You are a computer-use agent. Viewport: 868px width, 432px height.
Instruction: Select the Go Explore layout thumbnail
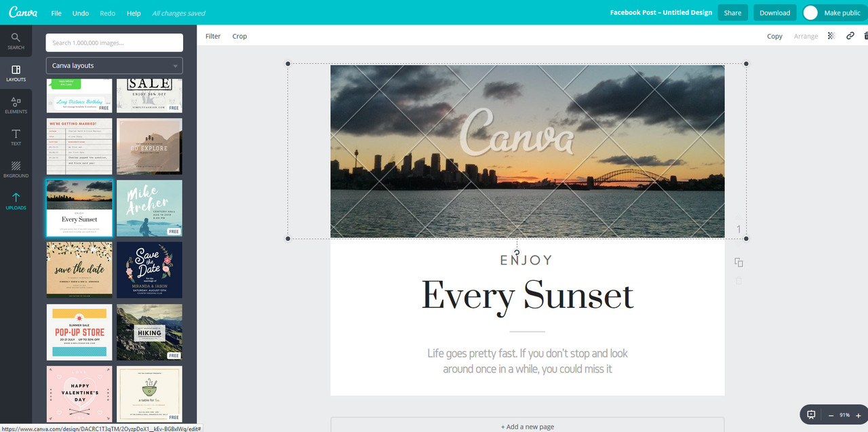(x=149, y=146)
